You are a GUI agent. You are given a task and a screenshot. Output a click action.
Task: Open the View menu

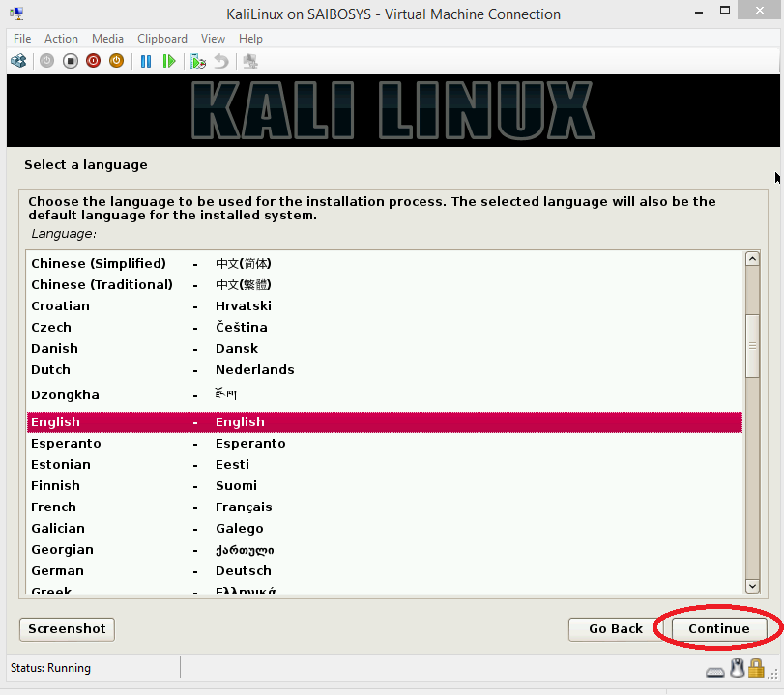tap(213, 39)
